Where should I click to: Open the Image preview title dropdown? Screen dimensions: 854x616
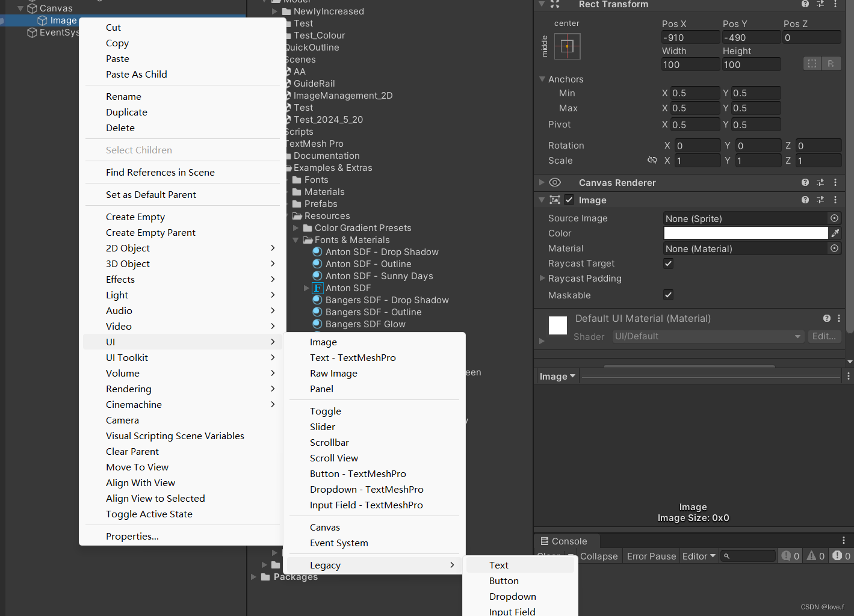click(557, 376)
